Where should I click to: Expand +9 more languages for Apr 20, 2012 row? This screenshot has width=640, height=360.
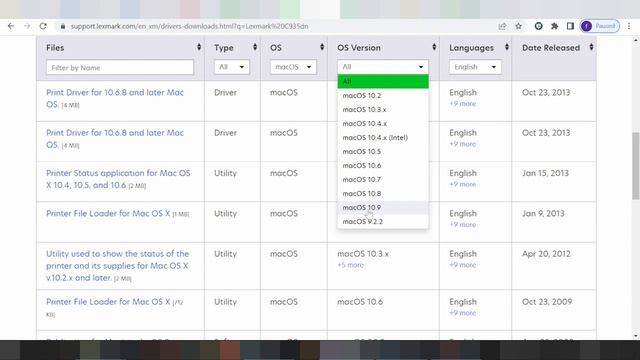point(462,265)
